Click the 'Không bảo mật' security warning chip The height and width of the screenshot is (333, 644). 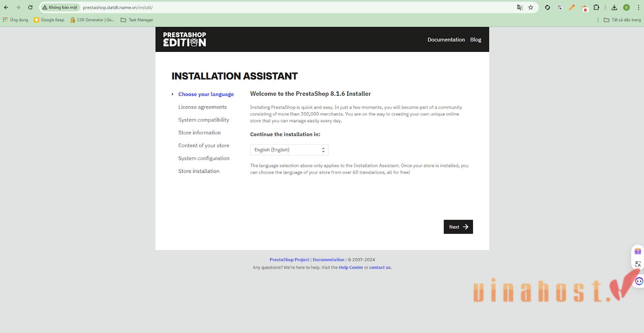pos(60,7)
